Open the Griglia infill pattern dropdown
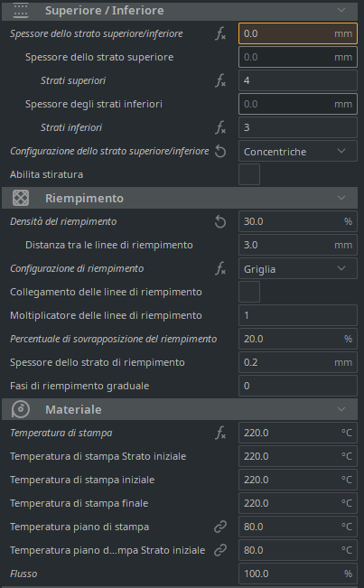364x588 pixels. 298,268
